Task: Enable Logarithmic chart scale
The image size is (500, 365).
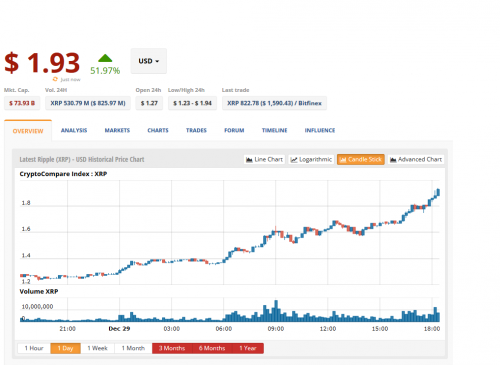Action: click(311, 160)
